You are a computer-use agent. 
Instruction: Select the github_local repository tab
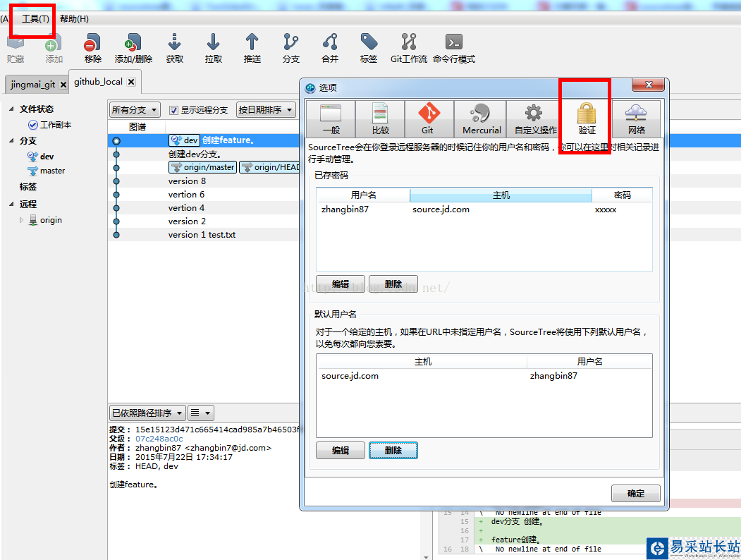point(98,82)
